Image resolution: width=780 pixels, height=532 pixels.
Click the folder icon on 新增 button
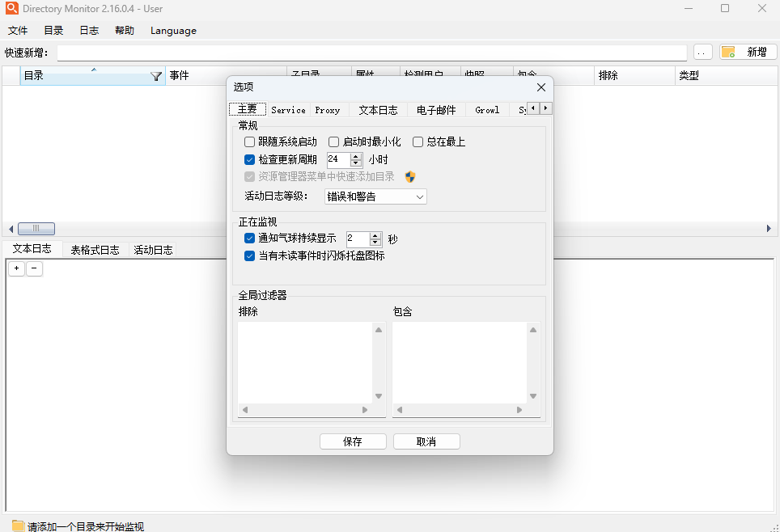click(x=729, y=53)
